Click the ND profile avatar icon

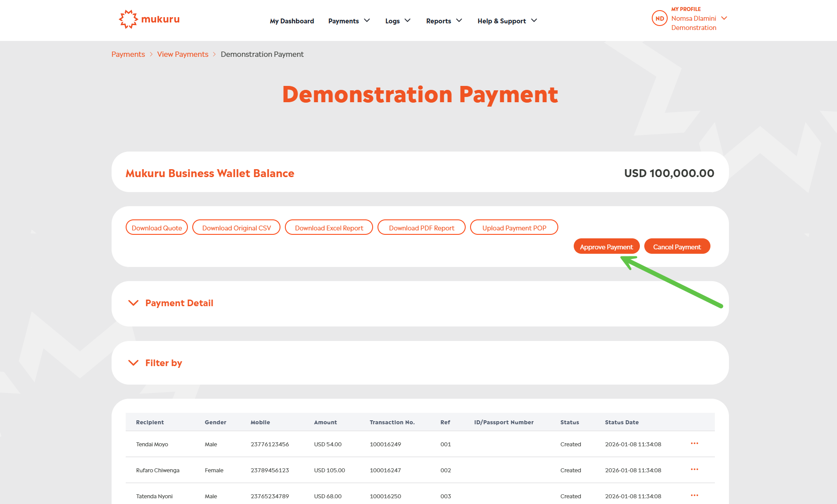coord(659,19)
